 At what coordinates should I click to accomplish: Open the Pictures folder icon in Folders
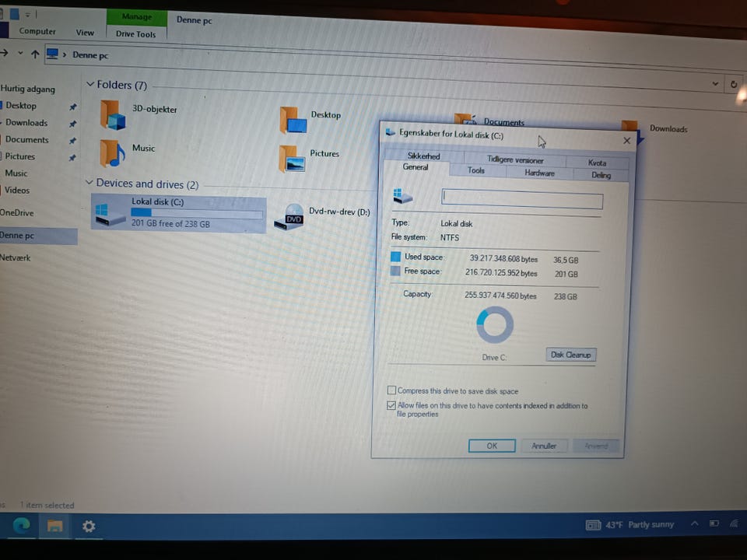pyautogui.click(x=292, y=159)
